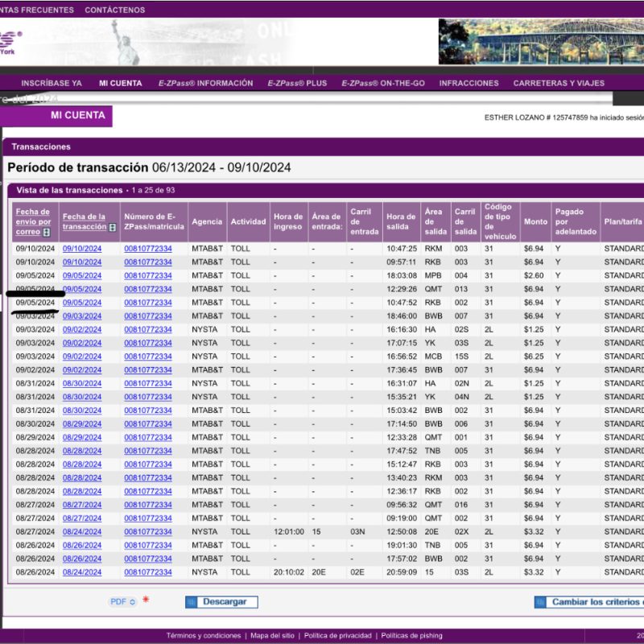644x644 pixels.
Task: Open transaction date link in the 12:50:08 row
Action: (x=82, y=532)
